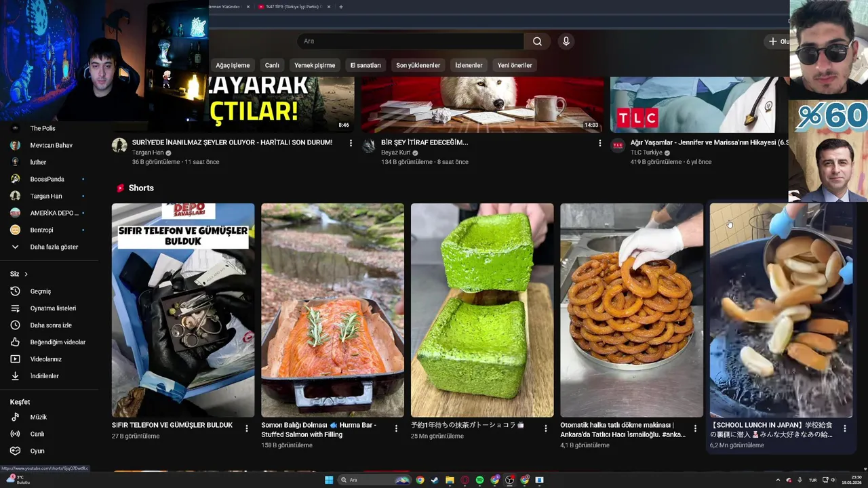Open Canlı under Keşfet sidebar

click(37, 434)
